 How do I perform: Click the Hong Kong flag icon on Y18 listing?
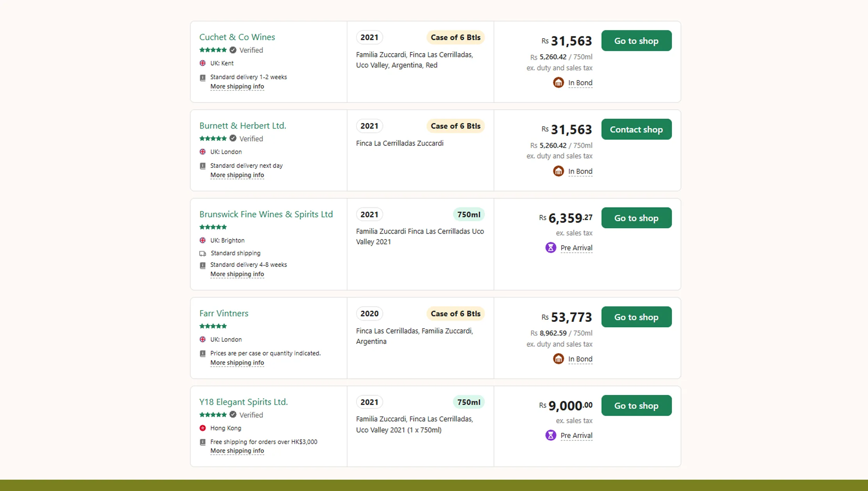(x=203, y=428)
